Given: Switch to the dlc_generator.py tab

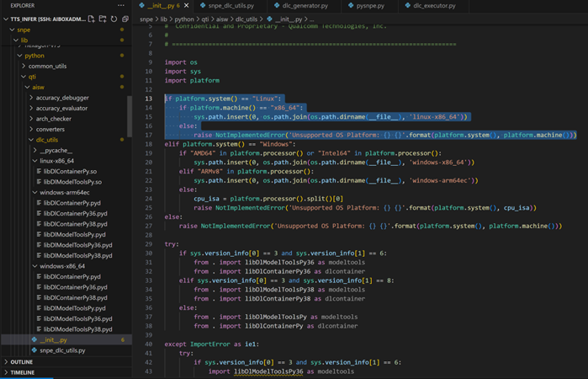Looking at the screenshot, I should (x=305, y=6).
